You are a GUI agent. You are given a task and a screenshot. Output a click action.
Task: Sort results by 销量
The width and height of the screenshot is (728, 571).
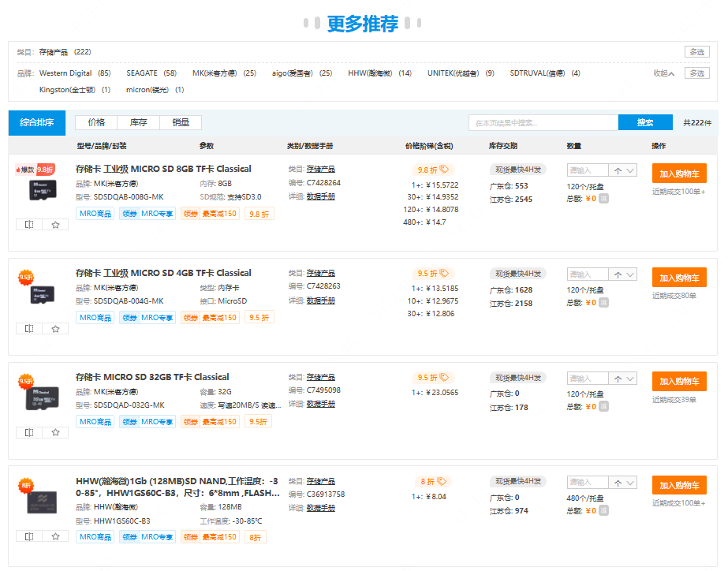click(x=181, y=122)
